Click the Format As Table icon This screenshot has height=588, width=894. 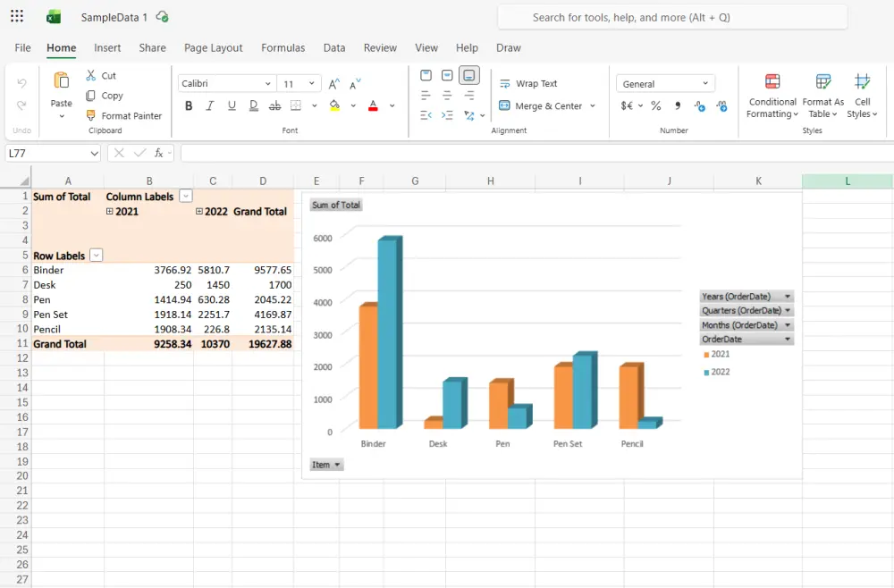823,82
